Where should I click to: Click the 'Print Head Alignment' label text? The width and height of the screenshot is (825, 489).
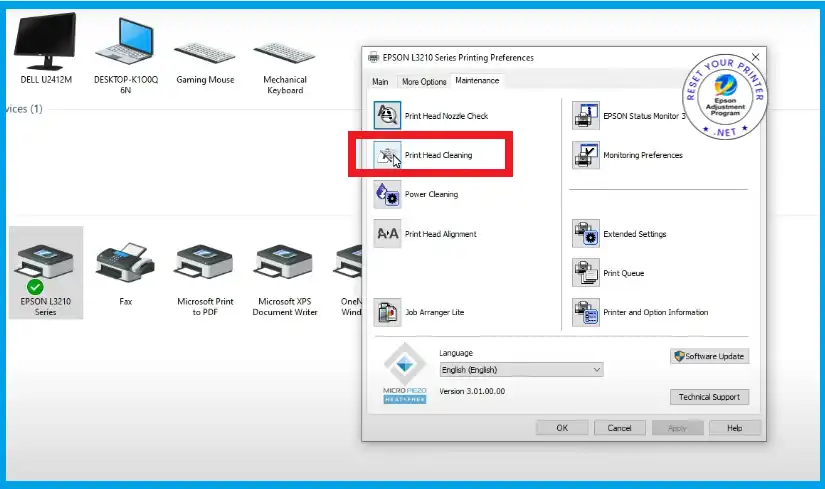440,234
